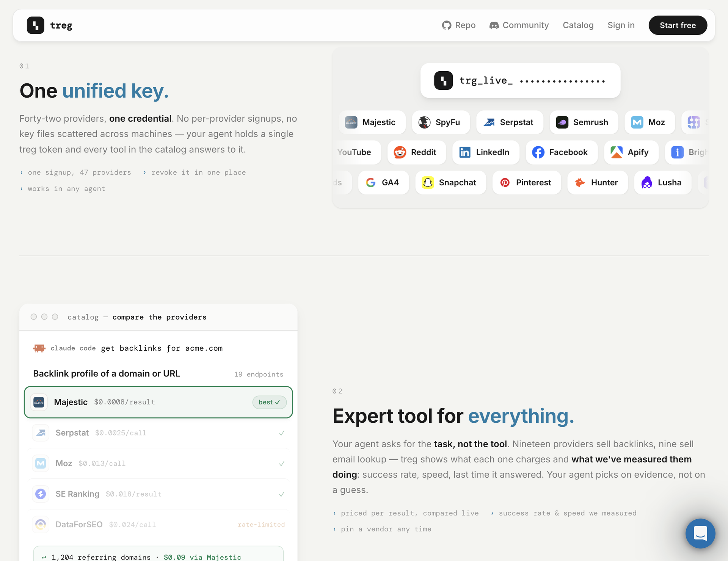Click 'works in any agent' bullet
728x561 pixels.
[63, 189]
